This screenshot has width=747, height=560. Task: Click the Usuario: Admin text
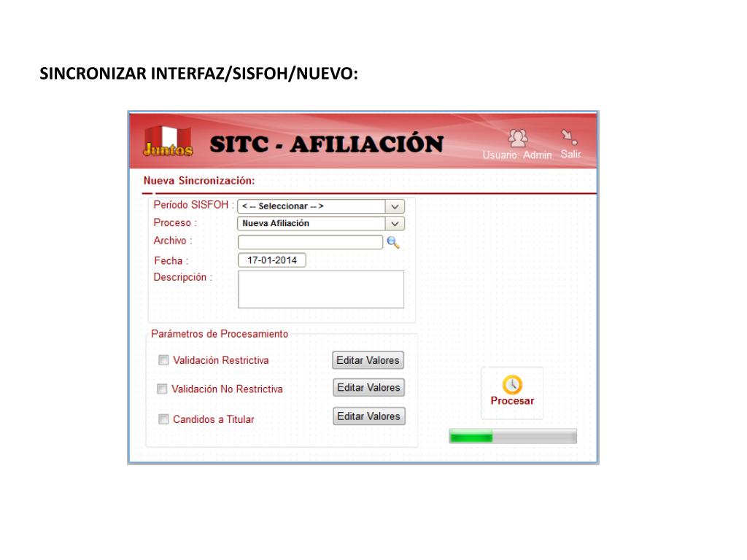517,155
